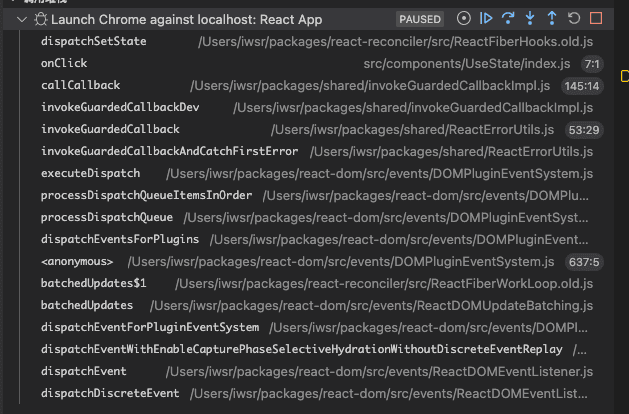Select the dispatchEventForPluginEventSystem frame
Viewport: 629px width, 414px height.
[x=150, y=327]
